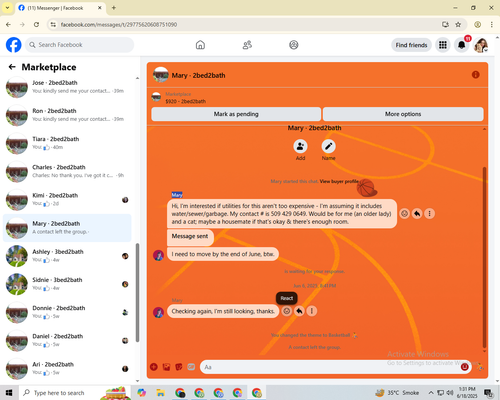Click the Find friends button
Screen dimensions: 500x400
click(x=411, y=45)
